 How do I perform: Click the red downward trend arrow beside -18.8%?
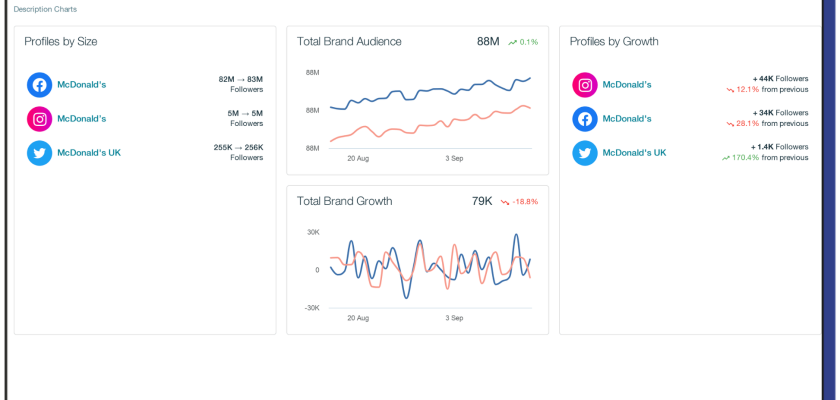[505, 201]
